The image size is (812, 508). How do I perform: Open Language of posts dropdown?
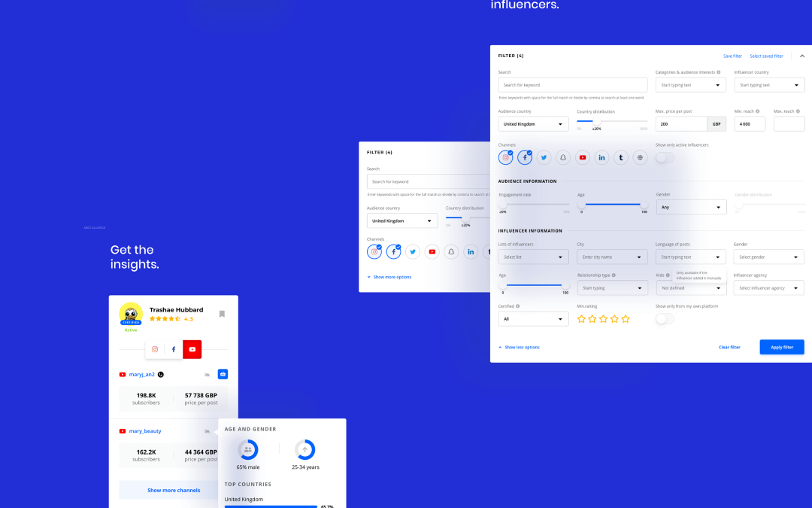(x=691, y=257)
